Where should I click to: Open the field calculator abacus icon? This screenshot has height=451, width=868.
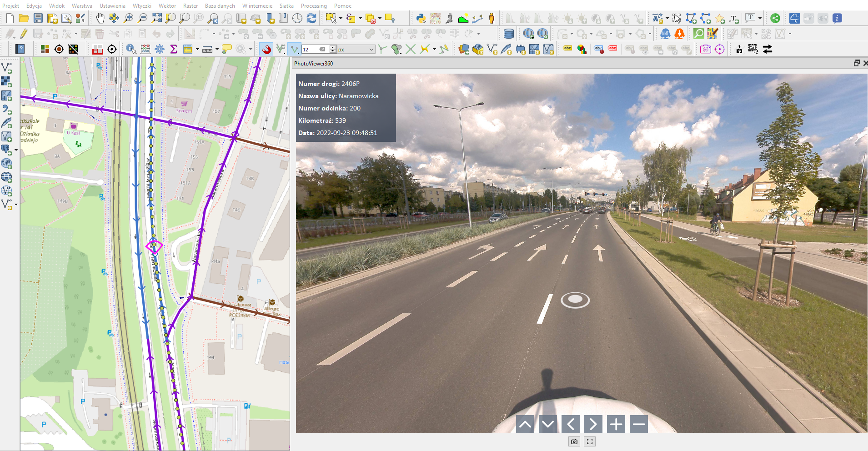(x=146, y=49)
